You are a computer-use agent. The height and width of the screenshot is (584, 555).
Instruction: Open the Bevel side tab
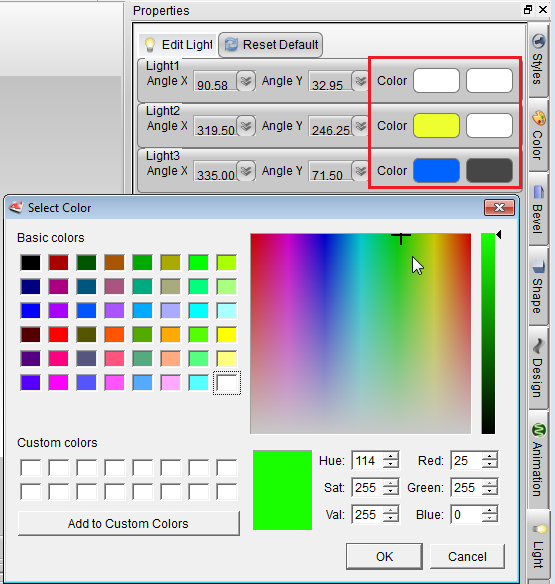(538, 209)
